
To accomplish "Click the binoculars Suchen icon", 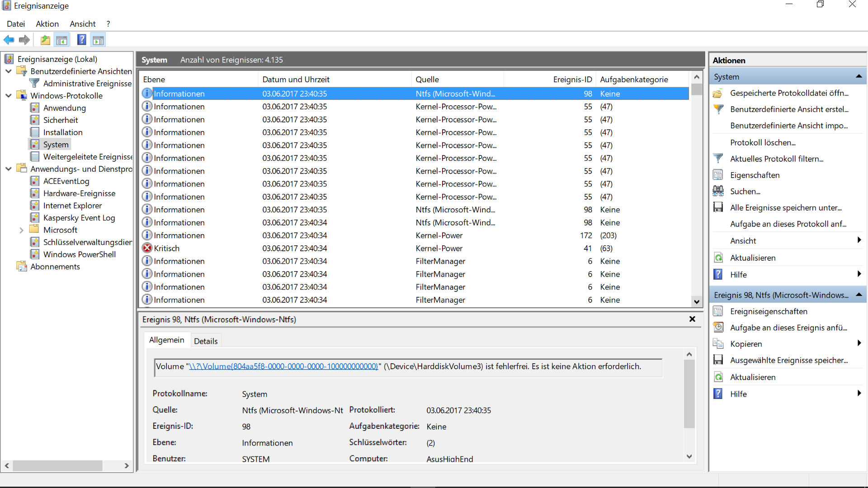I will click(718, 191).
